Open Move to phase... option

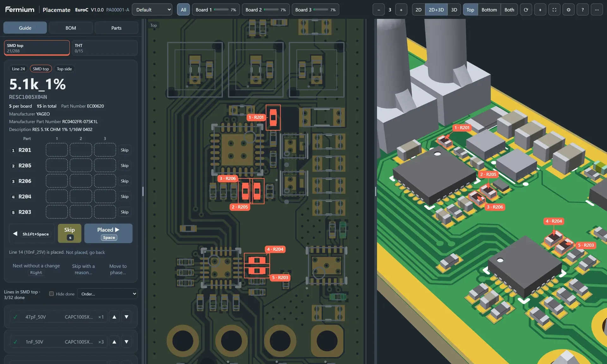(118, 269)
